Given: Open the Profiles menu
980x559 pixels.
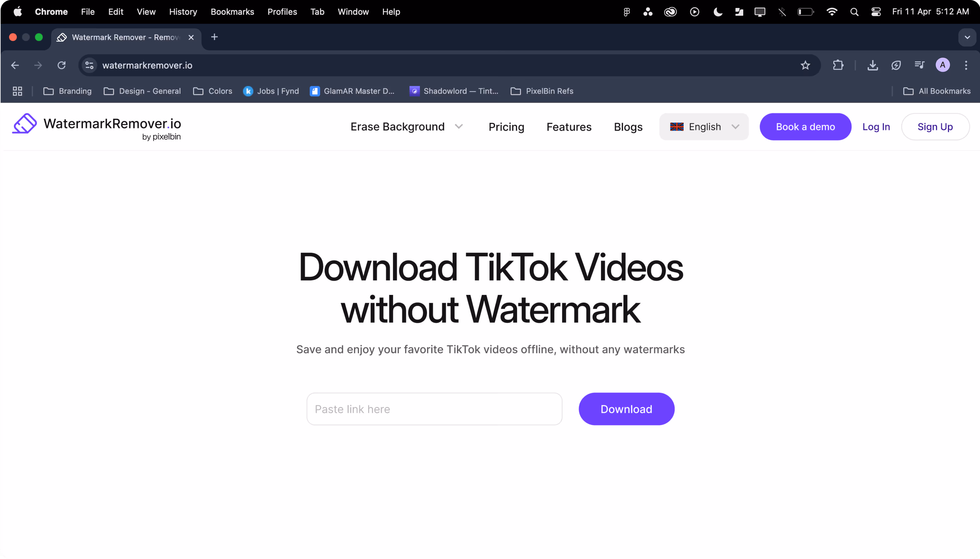Looking at the screenshot, I should [x=282, y=12].
